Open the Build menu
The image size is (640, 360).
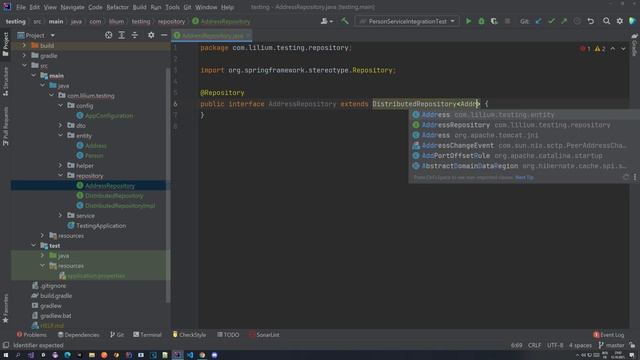(x=140, y=7)
